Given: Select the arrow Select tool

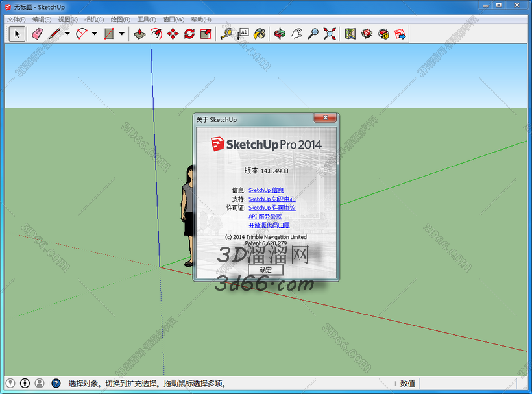Looking at the screenshot, I should click(17, 34).
